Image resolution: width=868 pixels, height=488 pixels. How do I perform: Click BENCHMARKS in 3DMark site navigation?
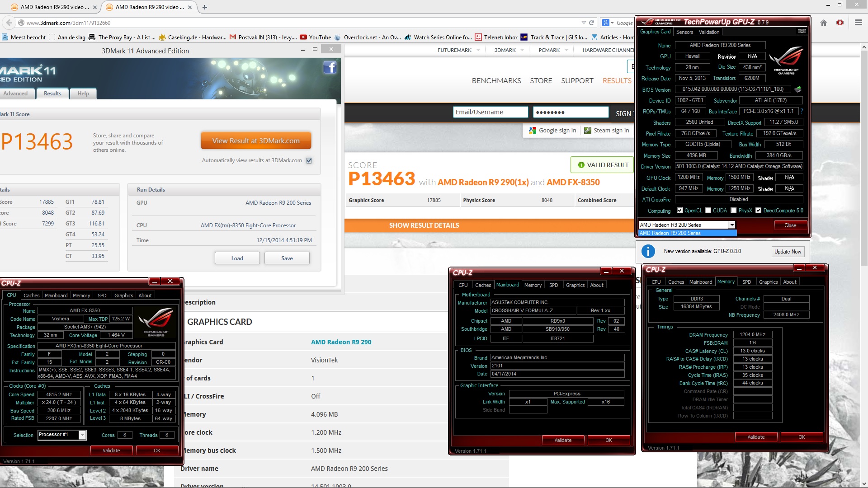click(x=496, y=80)
